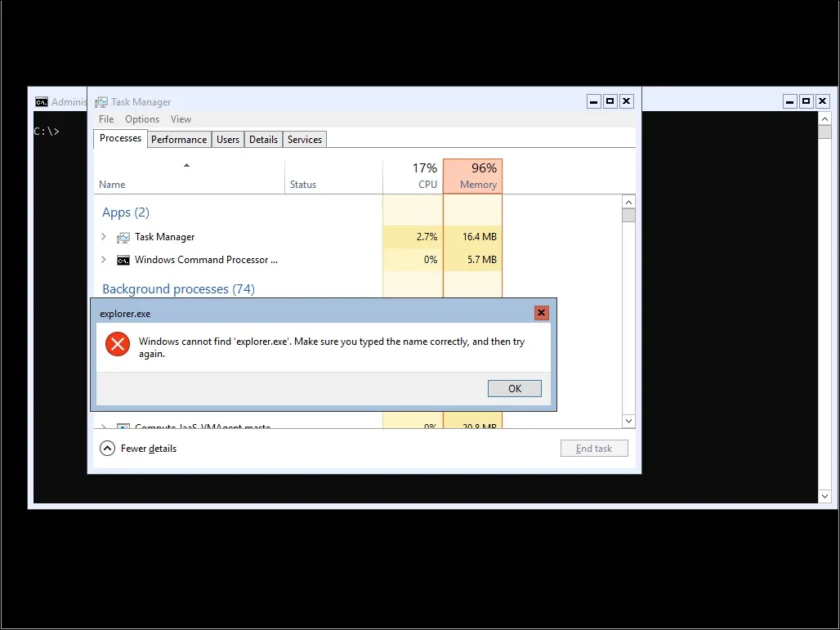Click the Background processes (74) header
This screenshot has width=840, height=630.
pyautogui.click(x=178, y=288)
